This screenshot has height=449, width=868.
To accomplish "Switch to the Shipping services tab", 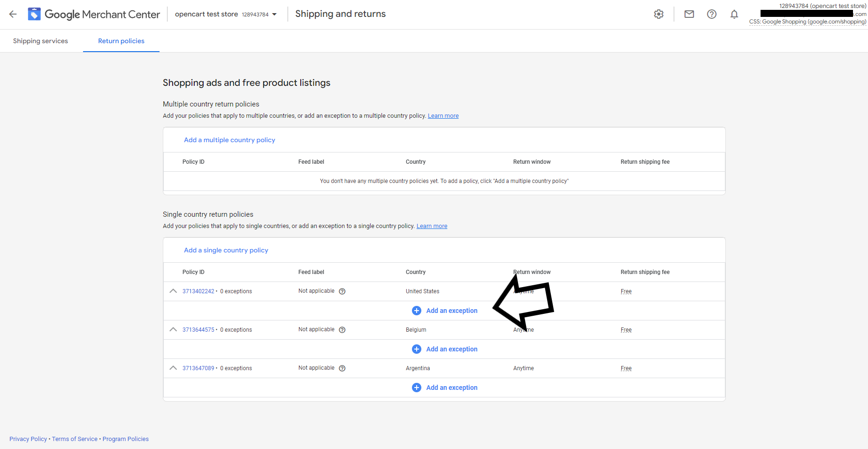I will (40, 41).
